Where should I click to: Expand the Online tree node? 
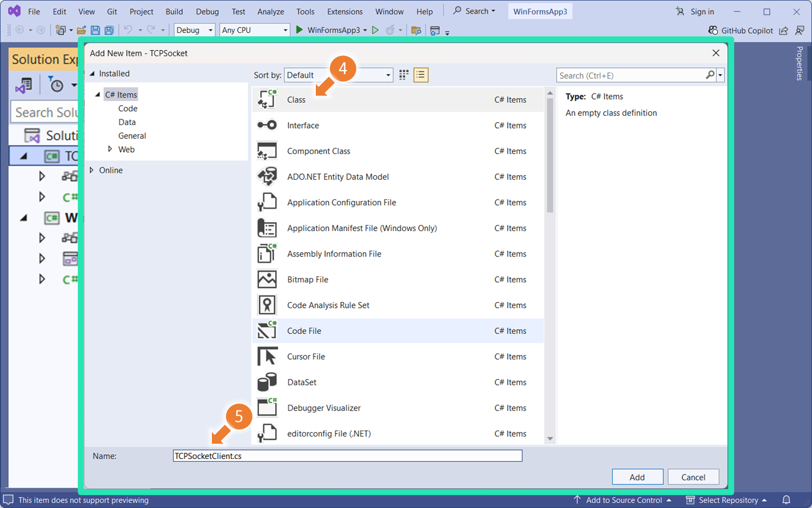[91, 170]
